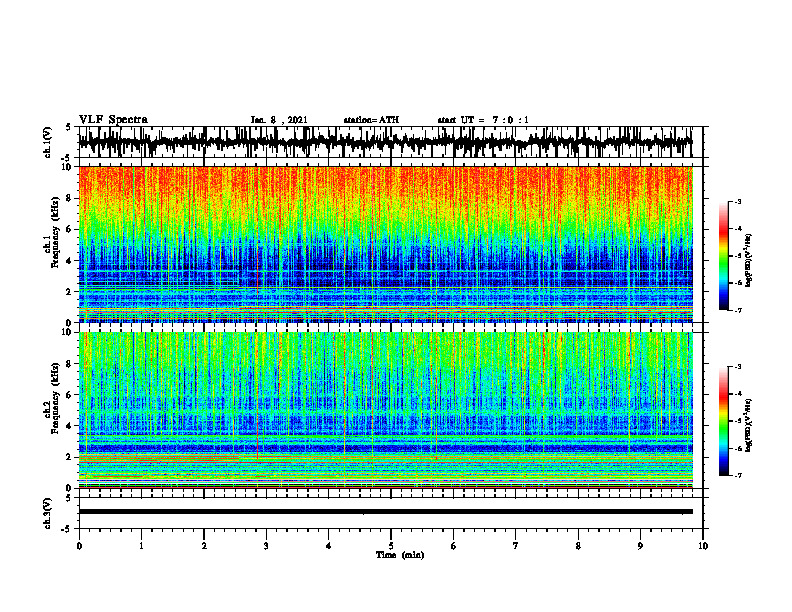Click the "-7" label on ch.1 color scale
The height and width of the screenshot is (612, 792).
[737, 310]
